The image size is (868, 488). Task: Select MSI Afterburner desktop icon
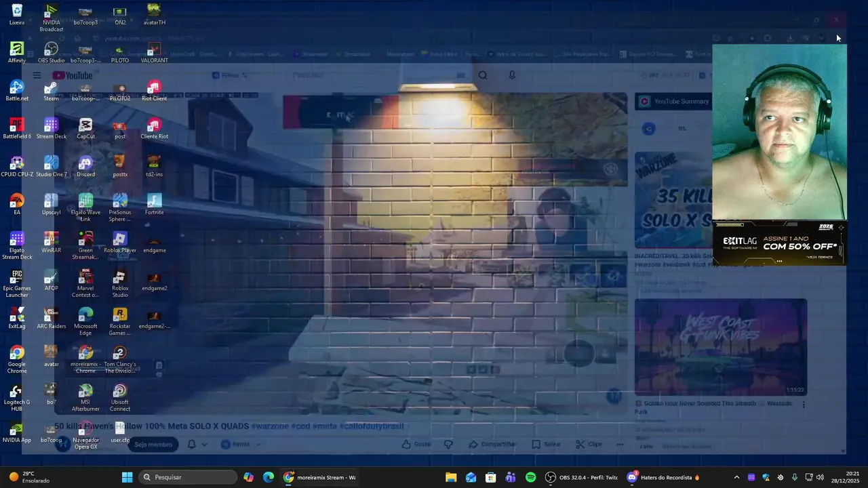(x=85, y=397)
